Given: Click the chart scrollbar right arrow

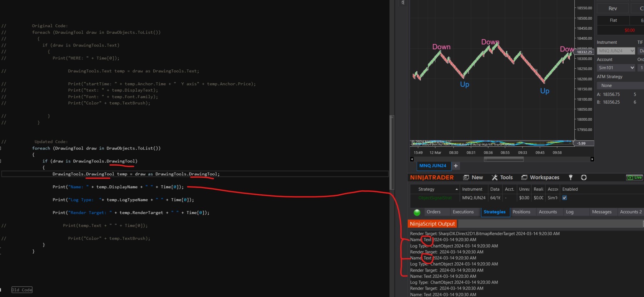Looking at the screenshot, I should tap(592, 159).
